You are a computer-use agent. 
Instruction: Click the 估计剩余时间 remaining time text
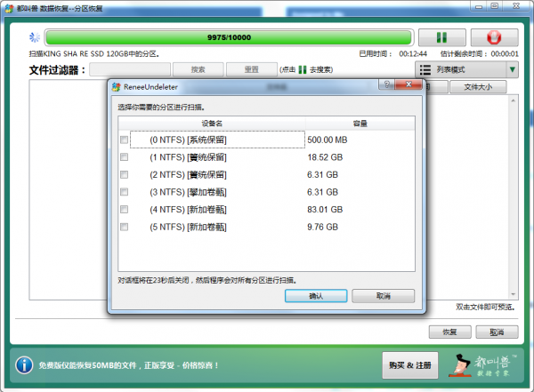coord(479,53)
